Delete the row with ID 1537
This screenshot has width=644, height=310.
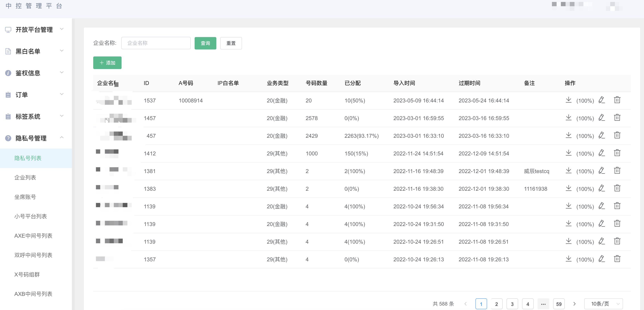(x=617, y=100)
